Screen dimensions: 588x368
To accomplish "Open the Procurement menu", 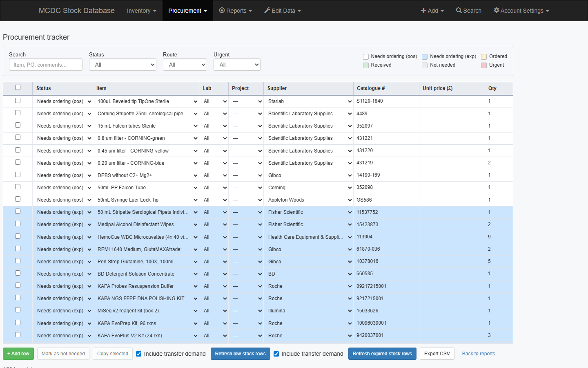I will pyautogui.click(x=187, y=11).
